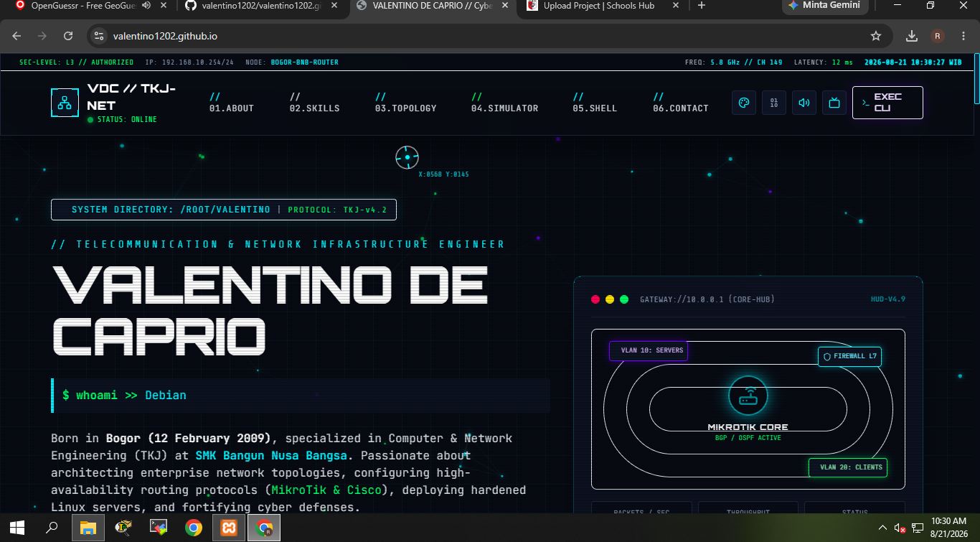Open the 03.TOPOLOGY nav item
This screenshot has width=980, height=542.
pos(405,103)
